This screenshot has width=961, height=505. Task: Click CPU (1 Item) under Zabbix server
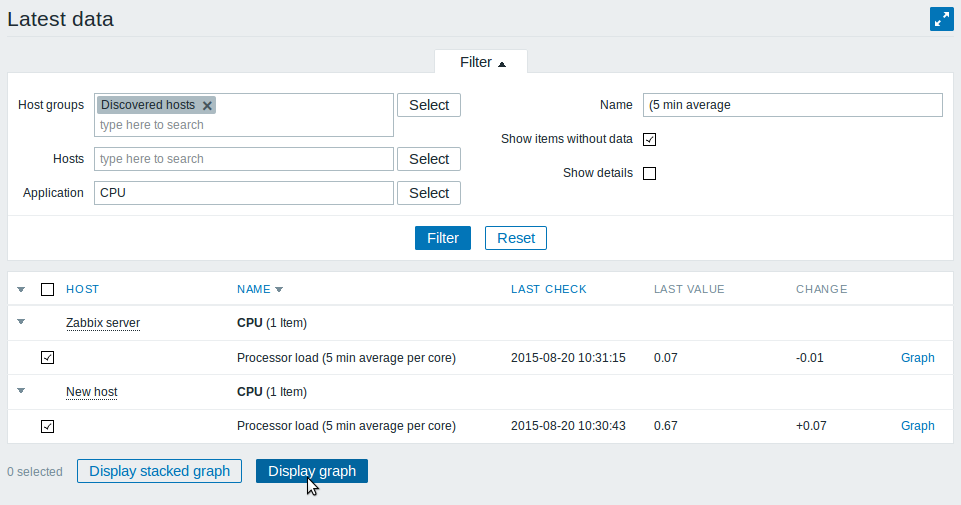point(272,323)
